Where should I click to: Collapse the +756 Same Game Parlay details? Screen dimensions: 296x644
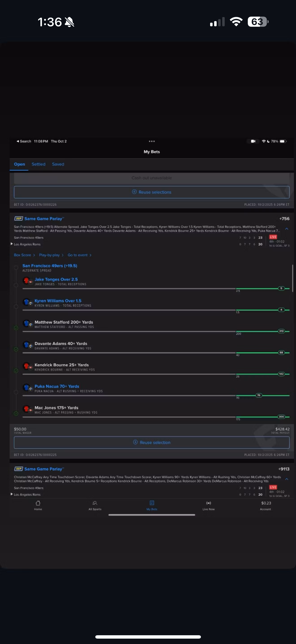(x=287, y=229)
